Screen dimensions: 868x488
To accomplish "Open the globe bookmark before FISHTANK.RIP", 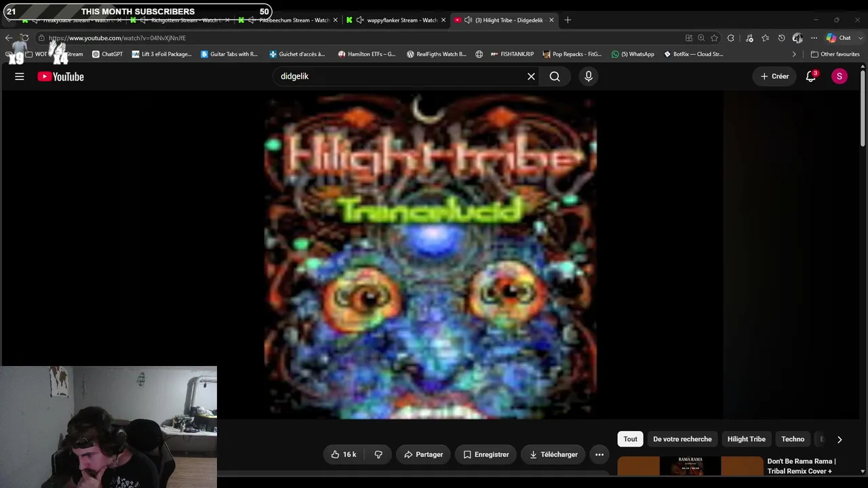I will (479, 54).
